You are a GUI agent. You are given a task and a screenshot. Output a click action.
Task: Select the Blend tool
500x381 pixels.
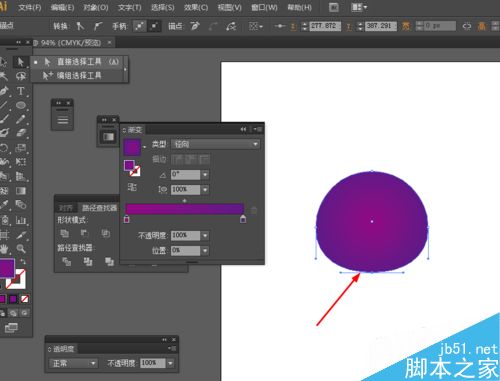[x=21, y=205]
